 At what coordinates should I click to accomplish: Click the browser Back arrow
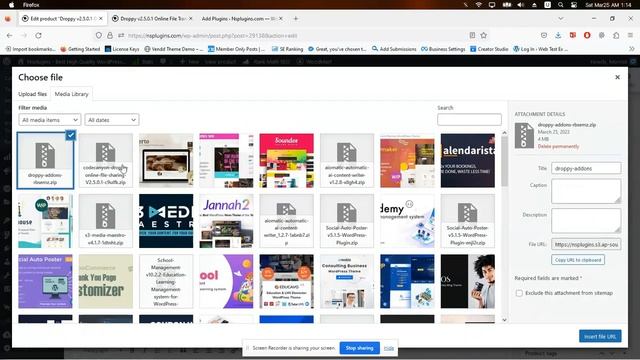click(x=9, y=36)
